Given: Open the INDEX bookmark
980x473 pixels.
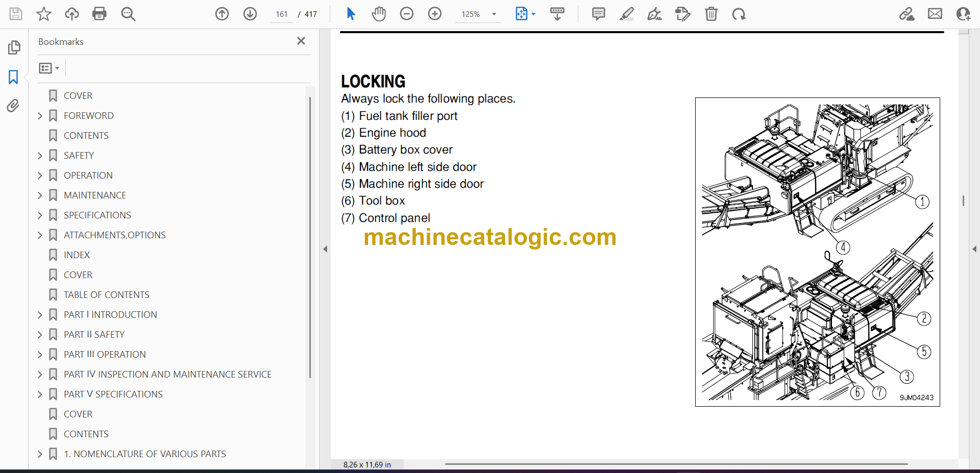Looking at the screenshot, I should pyautogui.click(x=77, y=255).
